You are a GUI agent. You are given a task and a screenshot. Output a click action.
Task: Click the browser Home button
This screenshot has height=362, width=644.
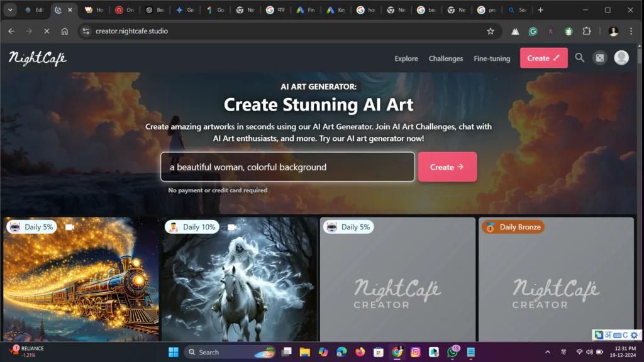pyautogui.click(x=65, y=31)
